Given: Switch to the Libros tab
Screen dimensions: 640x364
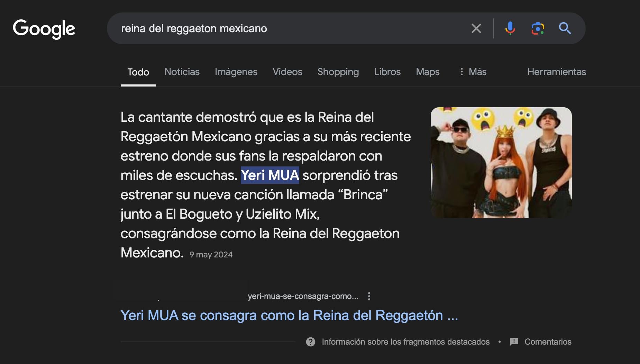Looking at the screenshot, I should [x=387, y=72].
